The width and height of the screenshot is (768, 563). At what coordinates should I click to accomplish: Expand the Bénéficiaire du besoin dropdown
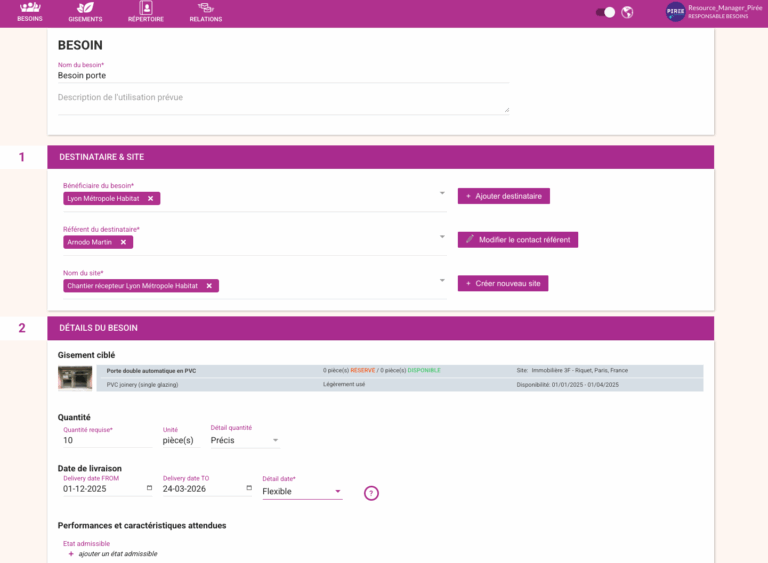coord(442,193)
